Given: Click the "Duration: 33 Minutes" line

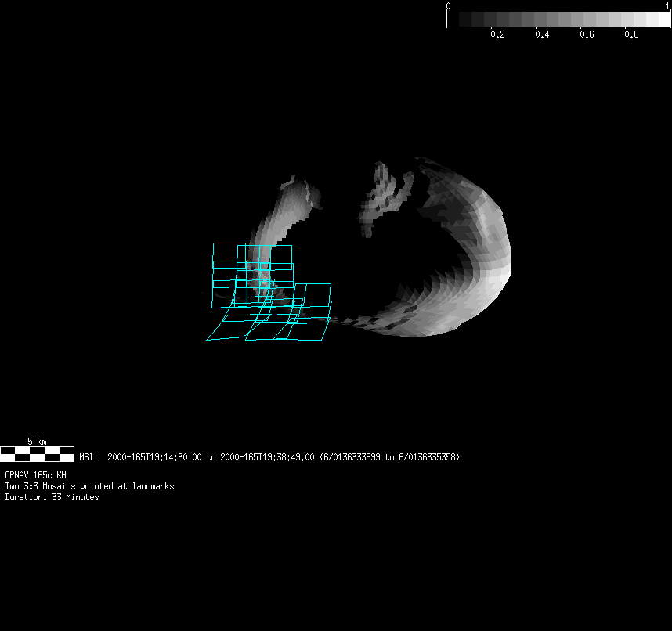Looking at the screenshot, I should pos(52,497).
